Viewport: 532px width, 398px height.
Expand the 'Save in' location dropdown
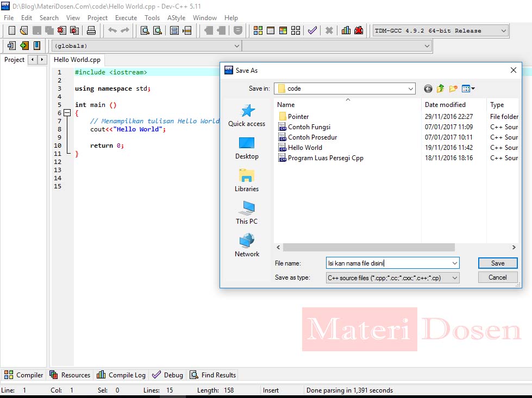click(410, 87)
